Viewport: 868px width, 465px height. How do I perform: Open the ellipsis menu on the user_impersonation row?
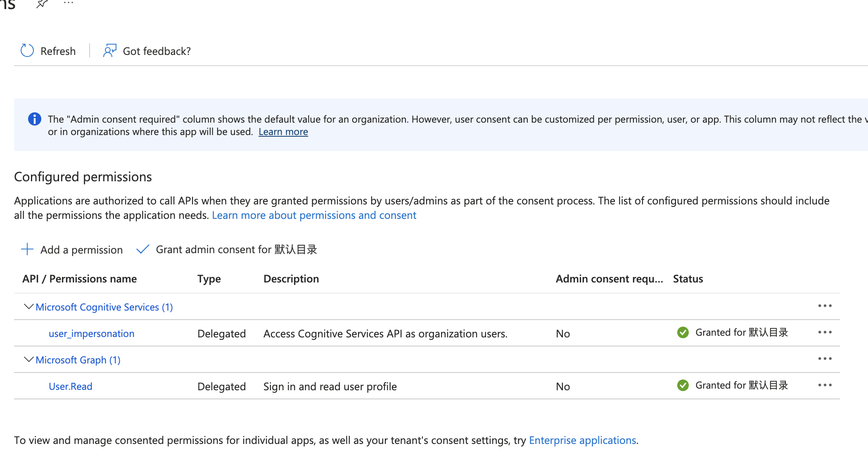(x=825, y=332)
